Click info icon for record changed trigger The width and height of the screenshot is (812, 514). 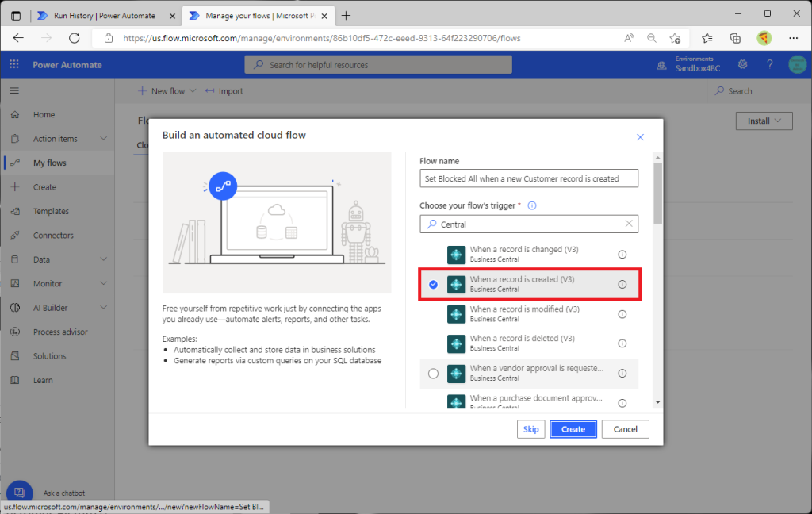622,255
